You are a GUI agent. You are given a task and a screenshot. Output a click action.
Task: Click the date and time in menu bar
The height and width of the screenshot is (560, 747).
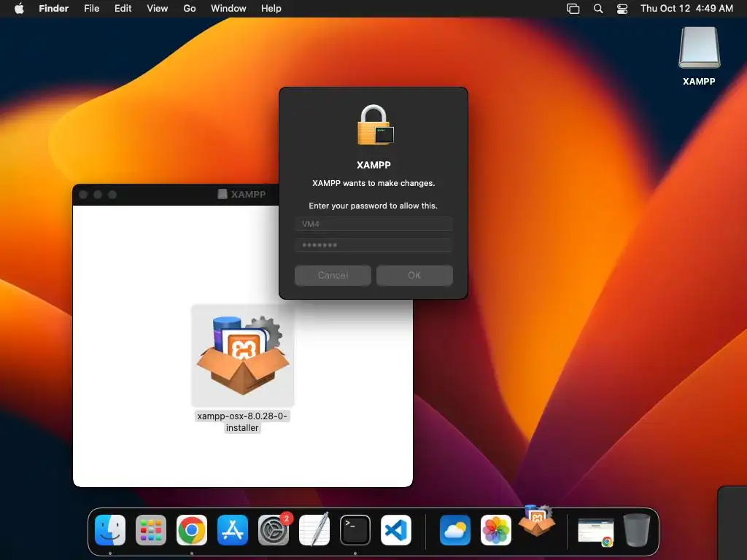coord(686,8)
